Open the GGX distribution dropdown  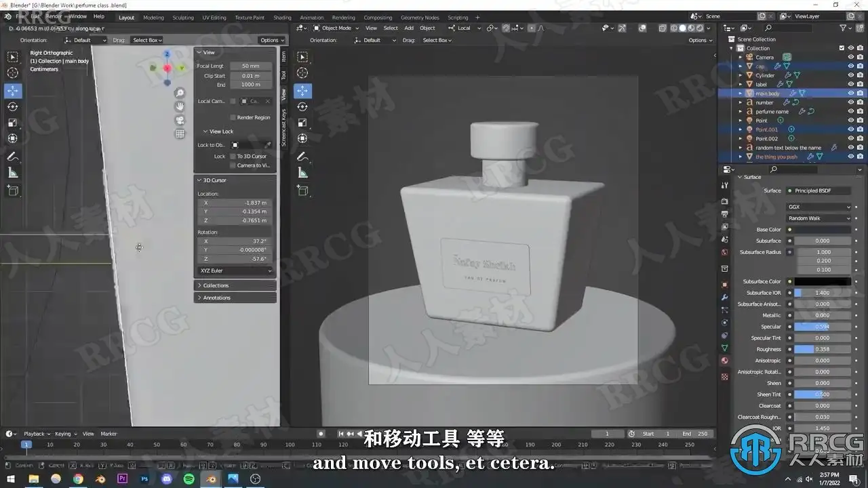pyautogui.click(x=819, y=207)
